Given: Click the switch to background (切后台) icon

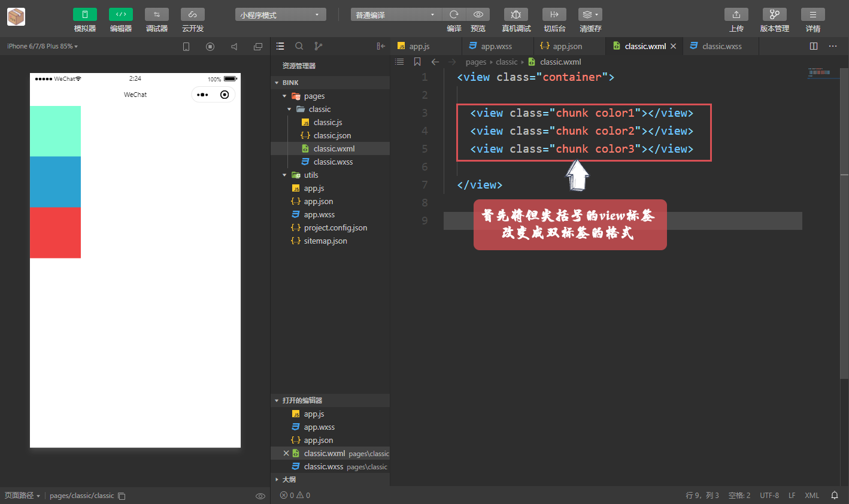Looking at the screenshot, I should (554, 14).
